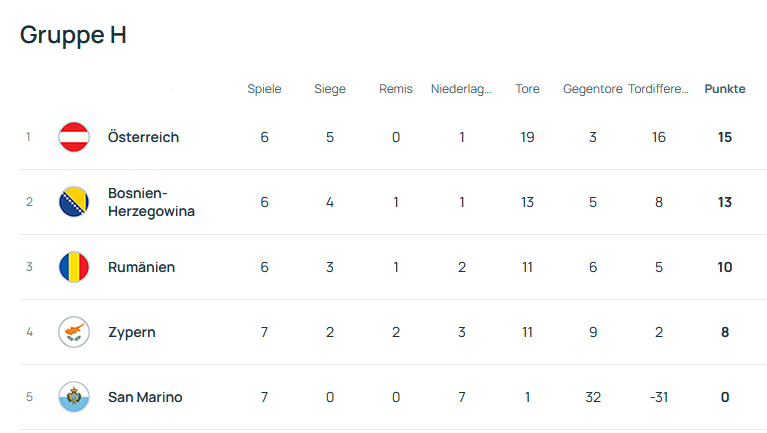Open the San Marino team link

[145, 397]
